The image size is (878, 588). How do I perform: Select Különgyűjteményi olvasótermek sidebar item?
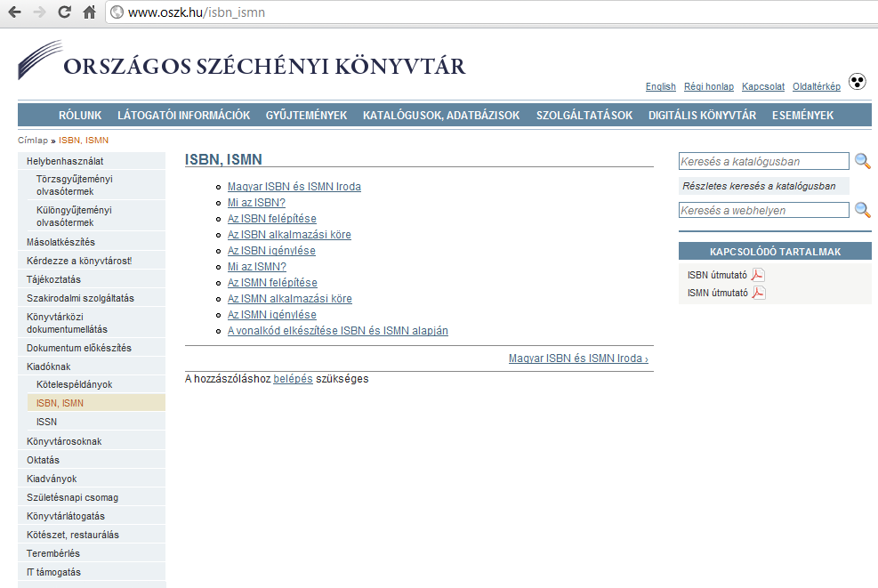point(96,216)
